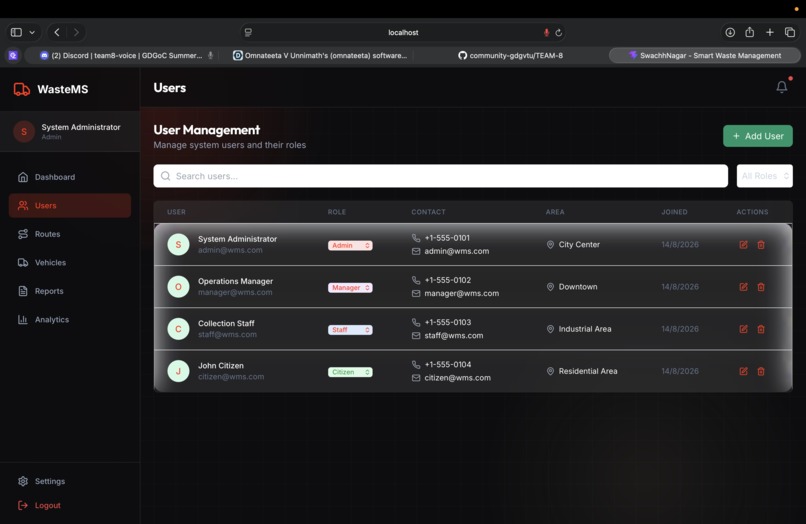Viewport: 806px width, 524px height.
Task: Expand the sidebar toggle chevron in browser
Action: coord(32,32)
